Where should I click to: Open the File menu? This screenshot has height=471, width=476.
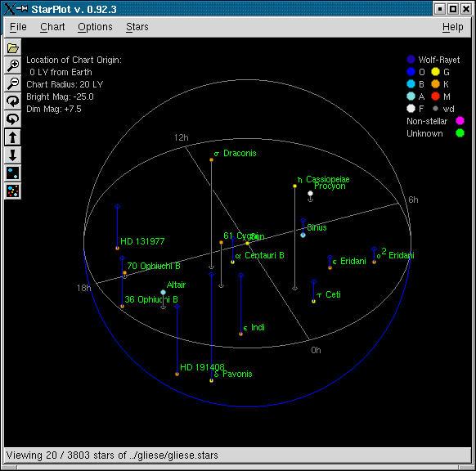pos(18,27)
